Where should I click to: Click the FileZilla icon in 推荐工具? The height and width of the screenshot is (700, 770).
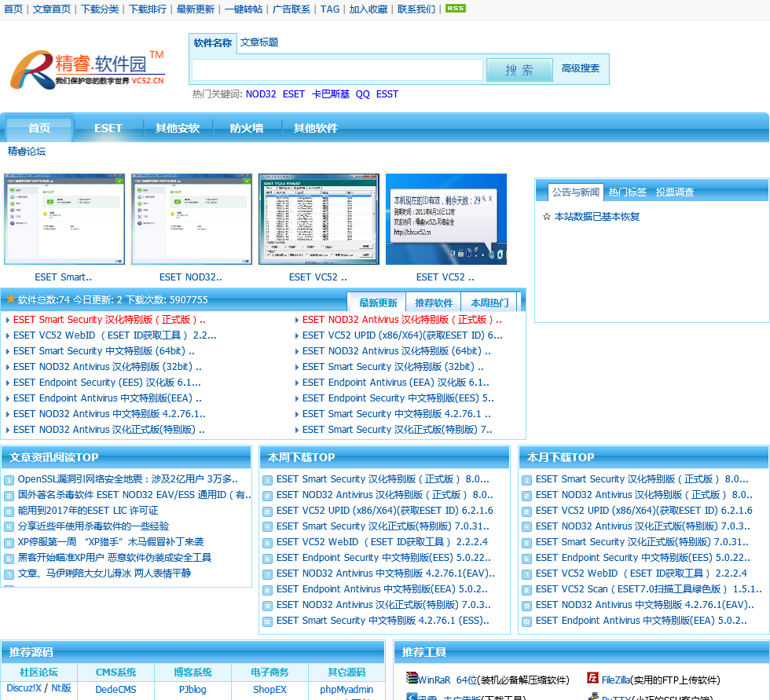click(592, 679)
